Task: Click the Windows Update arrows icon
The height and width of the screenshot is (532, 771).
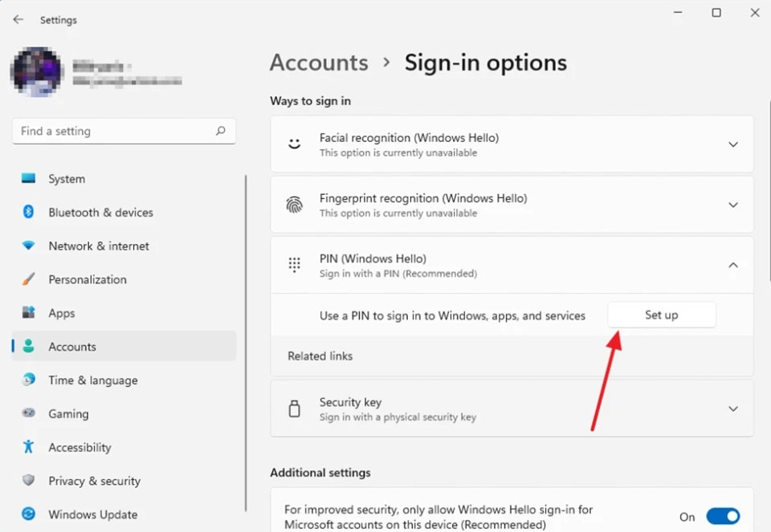Action: pyautogui.click(x=29, y=514)
